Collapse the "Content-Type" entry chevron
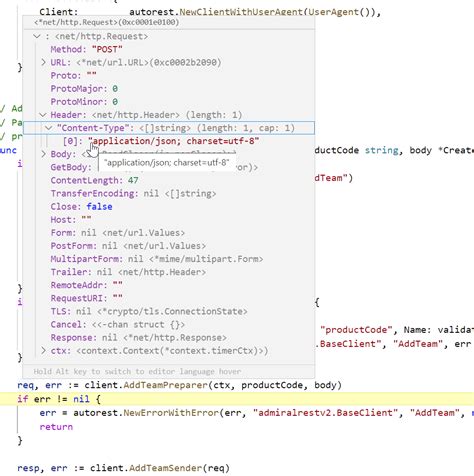The image size is (474, 476). pyautogui.click(x=49, y=128)
